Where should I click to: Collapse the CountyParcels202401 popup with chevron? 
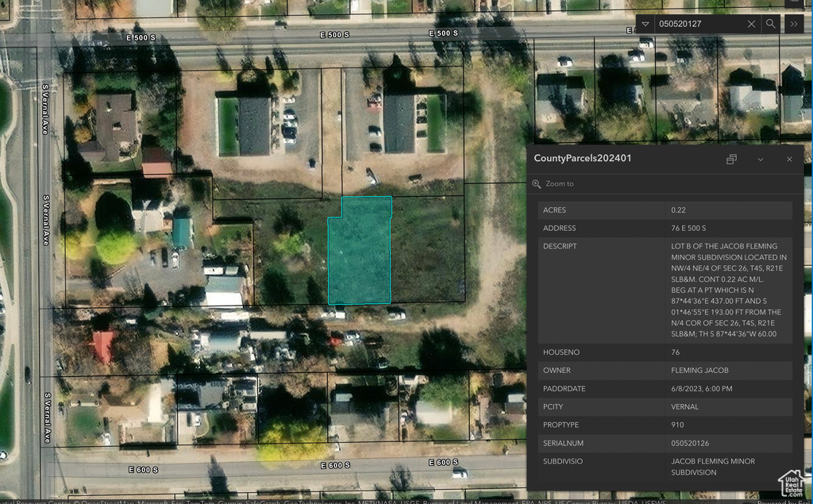tap(760, 159)
